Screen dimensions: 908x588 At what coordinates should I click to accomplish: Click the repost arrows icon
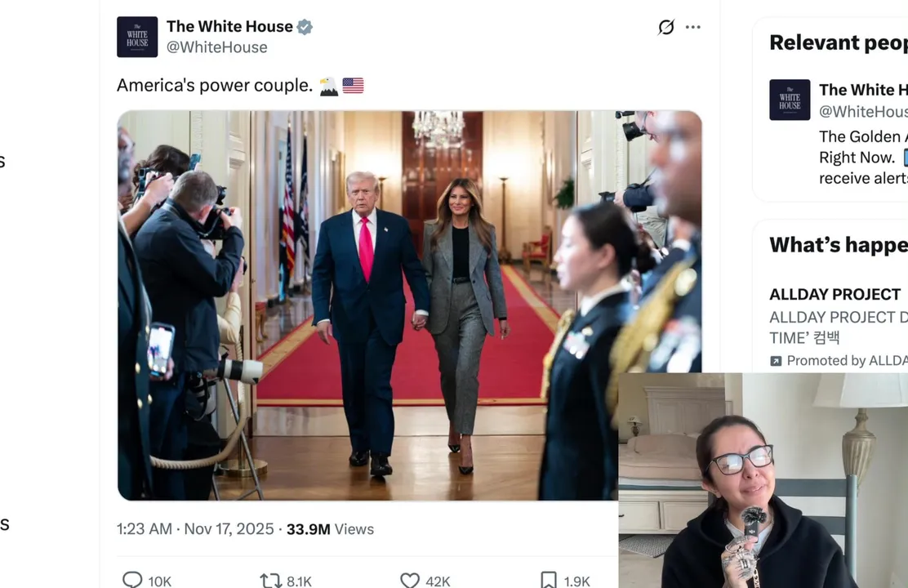click(270, 581)
